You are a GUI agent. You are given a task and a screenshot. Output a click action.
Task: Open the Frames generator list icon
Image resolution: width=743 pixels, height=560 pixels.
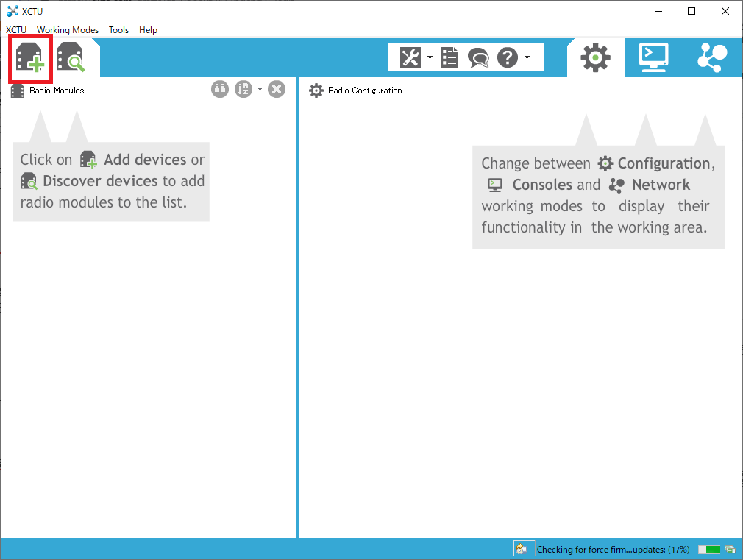[x=449, y=57]
